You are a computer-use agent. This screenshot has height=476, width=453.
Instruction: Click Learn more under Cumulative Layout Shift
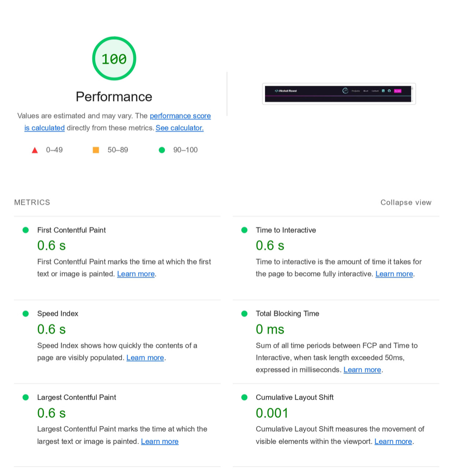393,441
